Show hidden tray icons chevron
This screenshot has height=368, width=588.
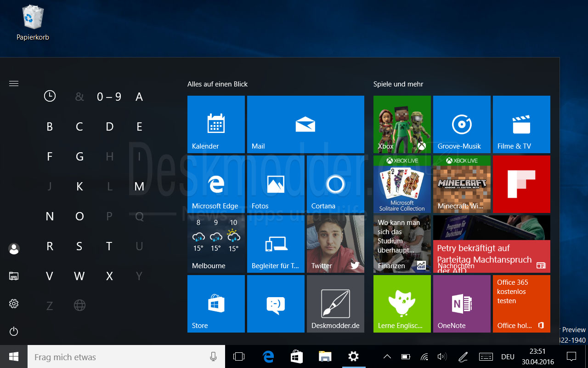[387, 356]
